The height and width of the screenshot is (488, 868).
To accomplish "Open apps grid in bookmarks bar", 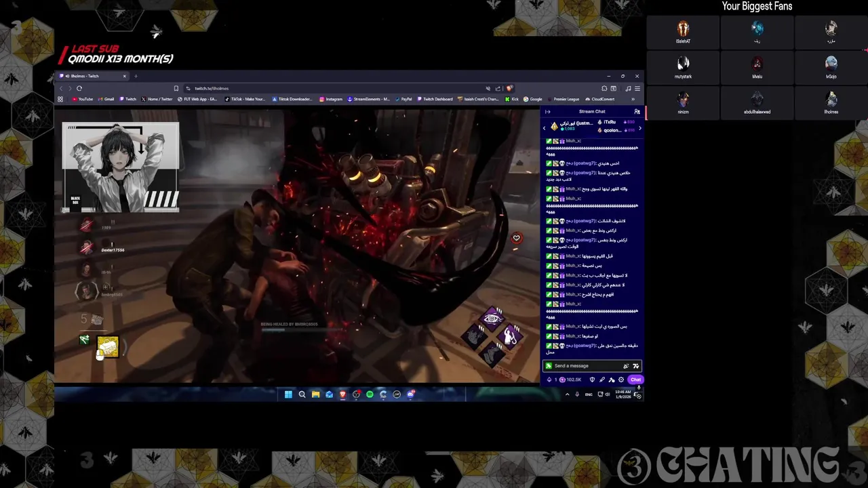I will 60,99.
